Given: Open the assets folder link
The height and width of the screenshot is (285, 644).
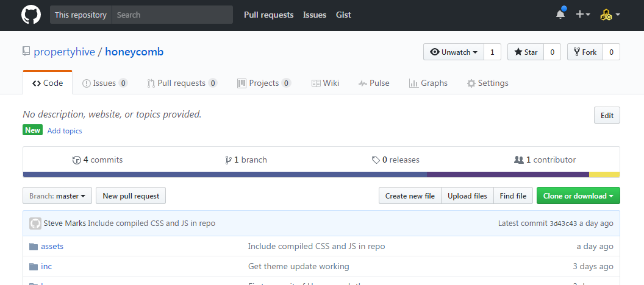Looking at the screenshot, I should 52,247.
